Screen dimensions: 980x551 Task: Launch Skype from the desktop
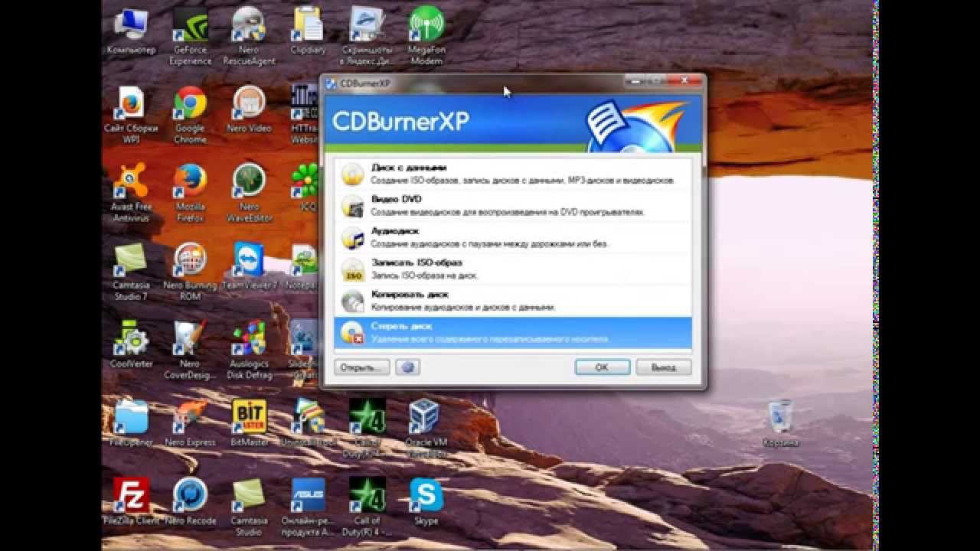tap(426, 501)
